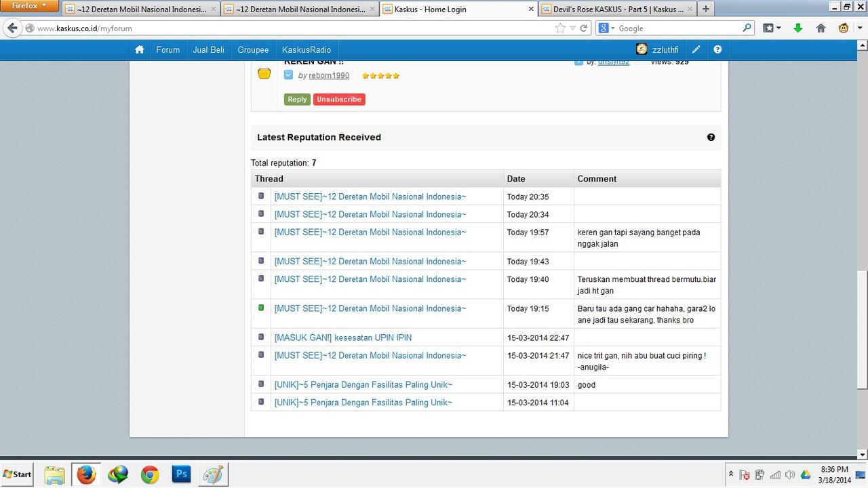Open bookmarks menu toolbar icon
Viewport: 868px width, 488px height.
tap(772, 28)
